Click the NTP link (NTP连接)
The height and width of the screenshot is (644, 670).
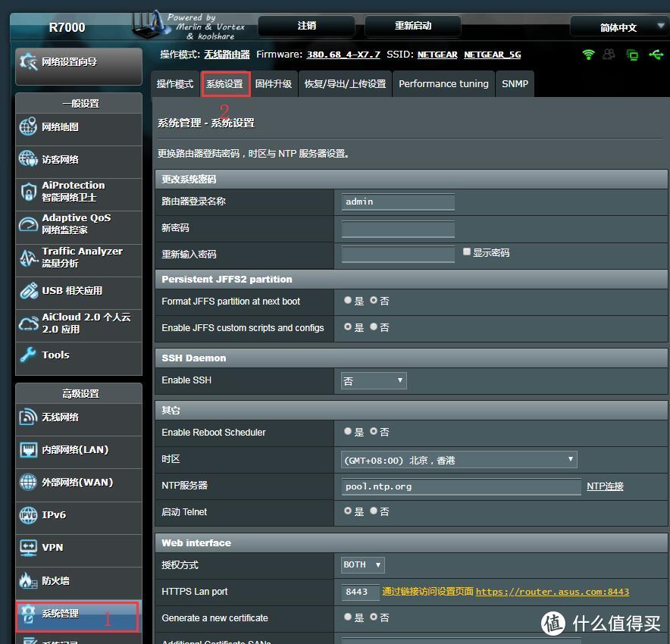(x=605, y=486)
